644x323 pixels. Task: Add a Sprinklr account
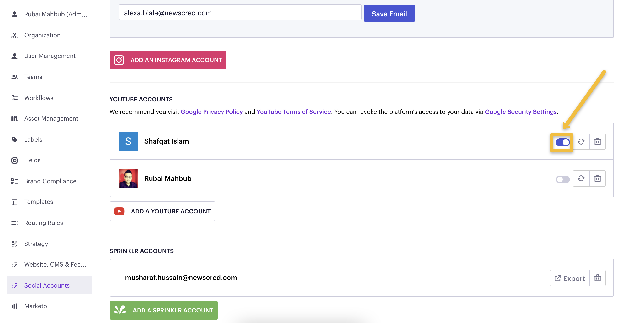coord(163,310)
